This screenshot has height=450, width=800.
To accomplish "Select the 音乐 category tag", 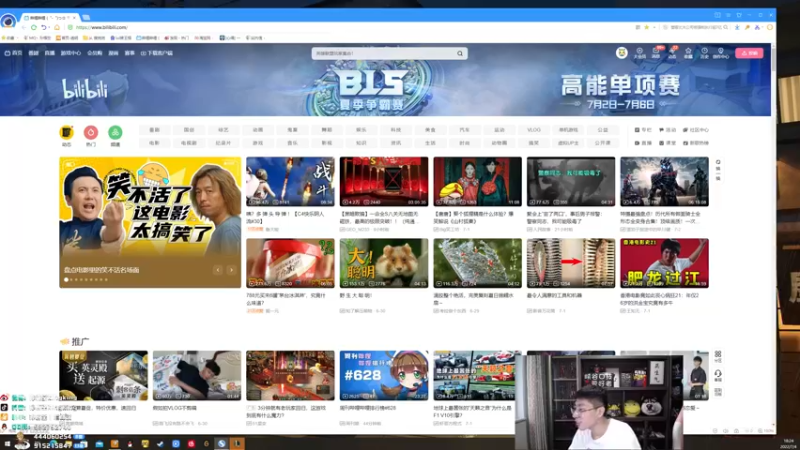I will coord(292,143).
